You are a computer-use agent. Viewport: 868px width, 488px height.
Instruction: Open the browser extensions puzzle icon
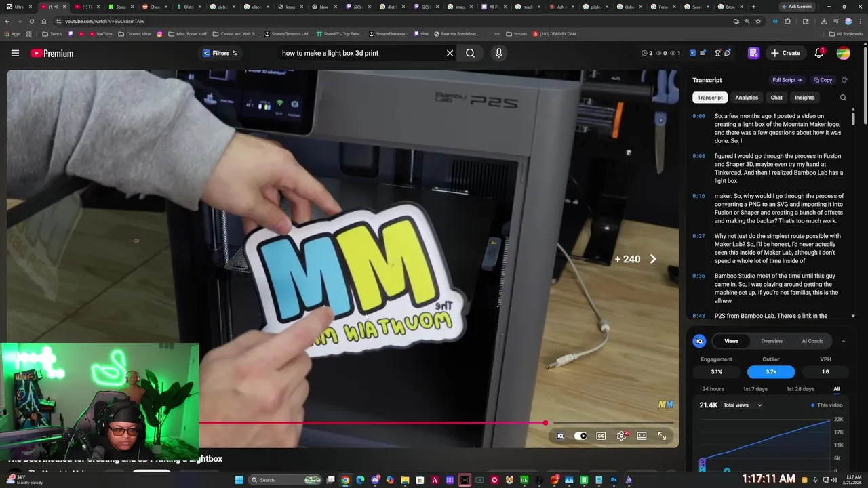pyautogui.click(x=787, y=21)
